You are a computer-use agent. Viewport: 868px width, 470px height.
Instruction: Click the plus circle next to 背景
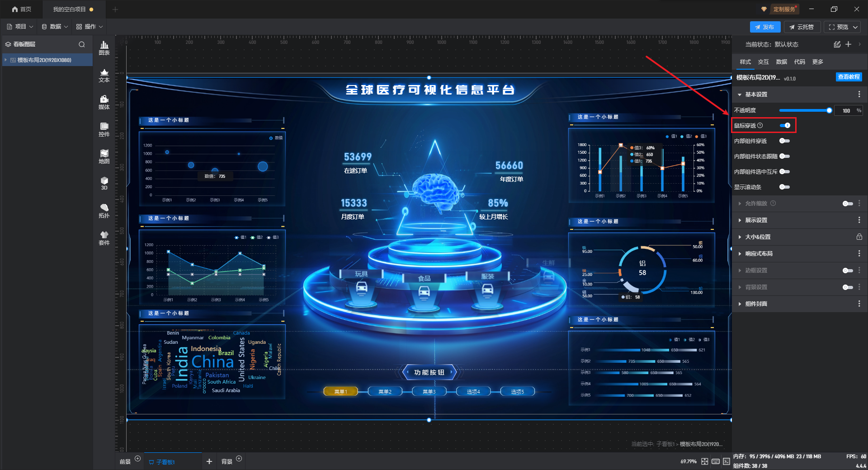click(x=239, y=459)
